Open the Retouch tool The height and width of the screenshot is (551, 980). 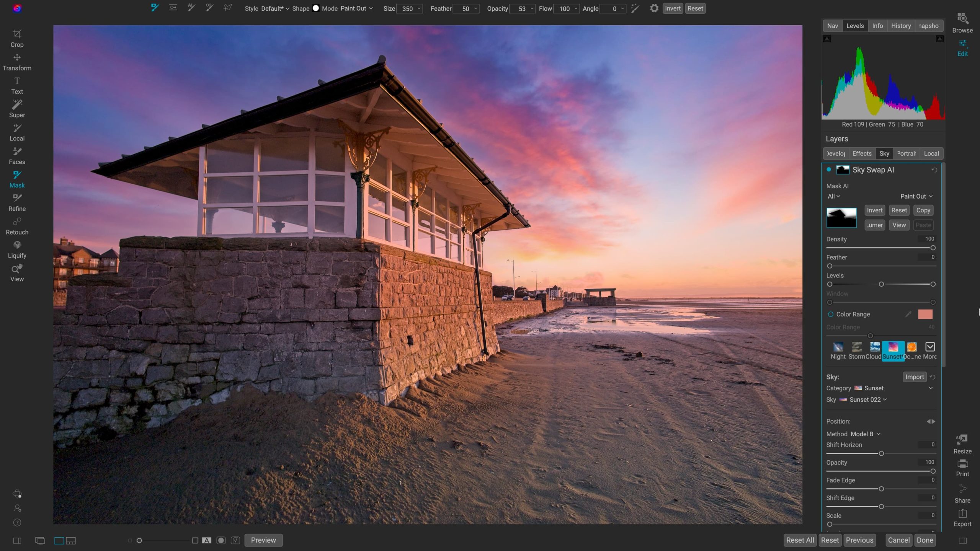click(17, 226)
